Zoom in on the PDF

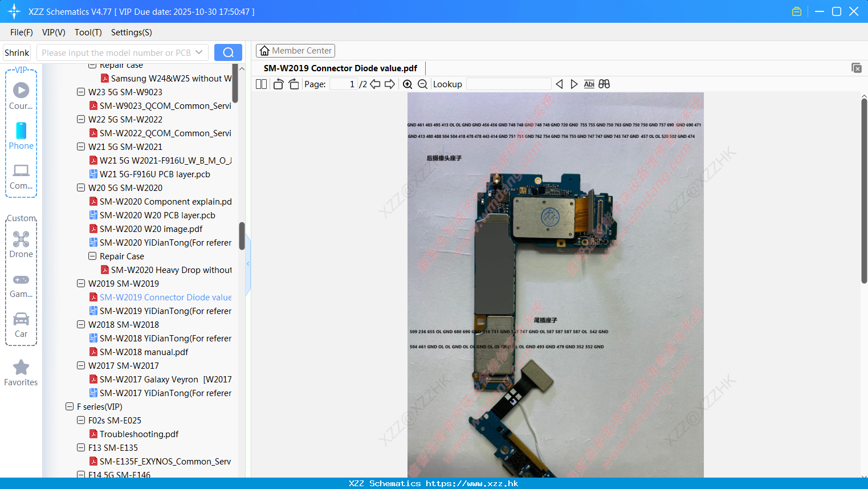point(407,84)
